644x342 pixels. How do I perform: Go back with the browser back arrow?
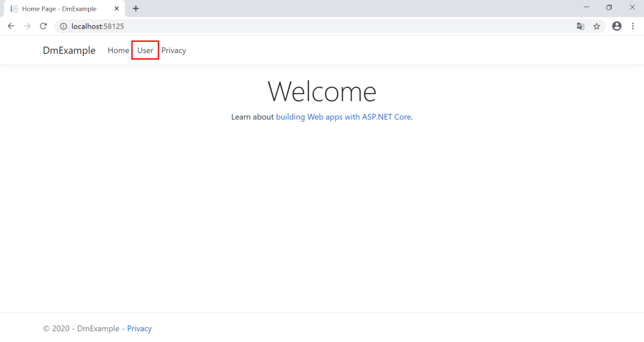pos(11,26)
